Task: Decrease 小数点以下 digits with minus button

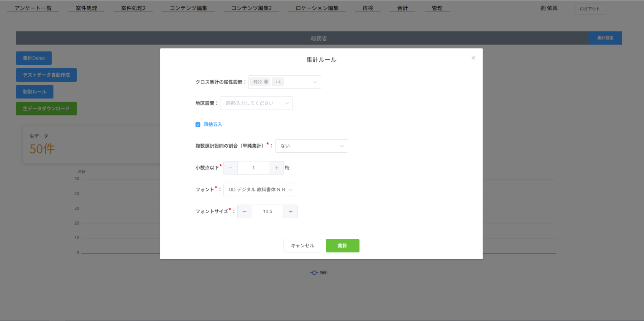Action: pyautogui.click(x=230, y=168)
